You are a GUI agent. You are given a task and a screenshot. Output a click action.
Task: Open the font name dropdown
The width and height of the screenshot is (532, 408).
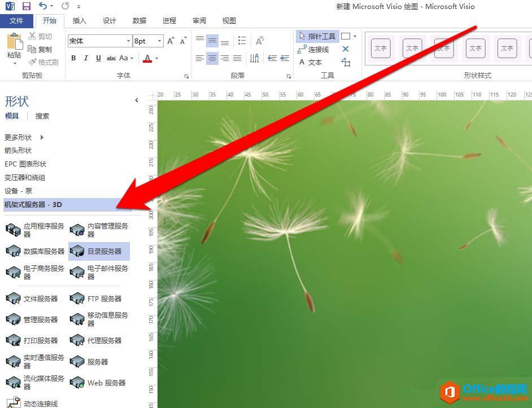click(x=128, y=41)
